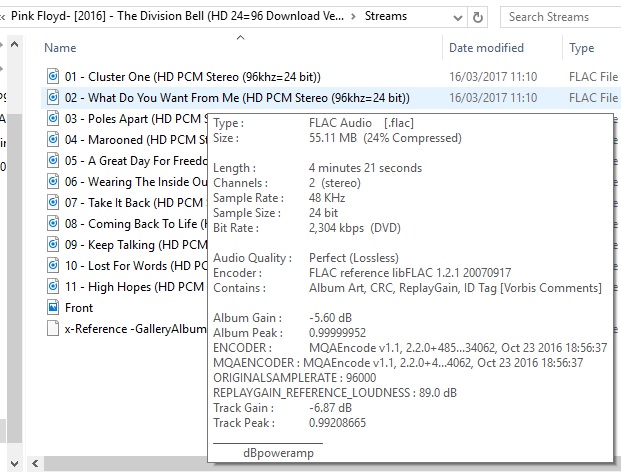Click the FLAC icon for 07 - Take It Back
The image size is (621, 473).
tap(53, 202)
